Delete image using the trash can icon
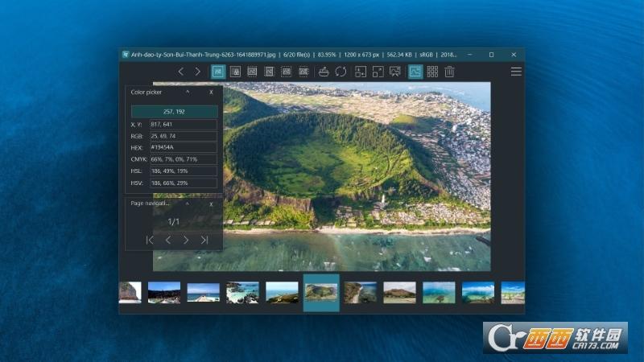 tap(449, 72)
